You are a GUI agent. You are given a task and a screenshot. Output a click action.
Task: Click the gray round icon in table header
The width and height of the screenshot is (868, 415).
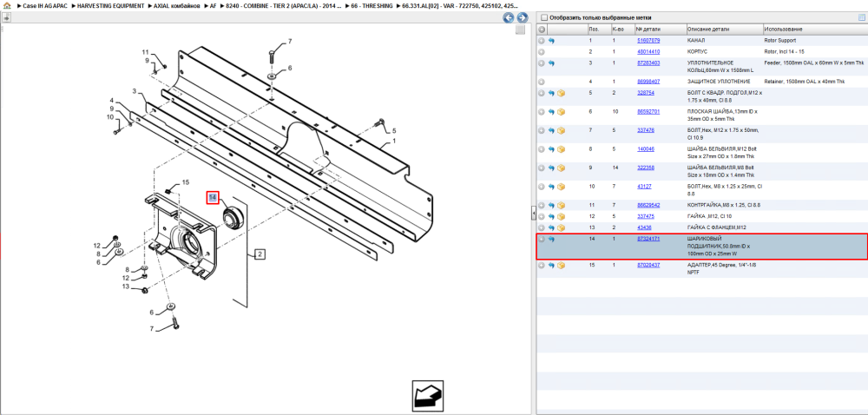(542, 30)
